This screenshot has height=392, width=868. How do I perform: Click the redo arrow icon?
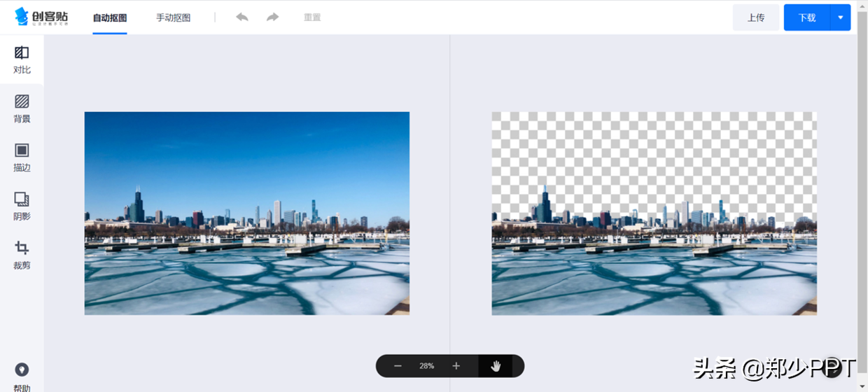tap(273, 17)
